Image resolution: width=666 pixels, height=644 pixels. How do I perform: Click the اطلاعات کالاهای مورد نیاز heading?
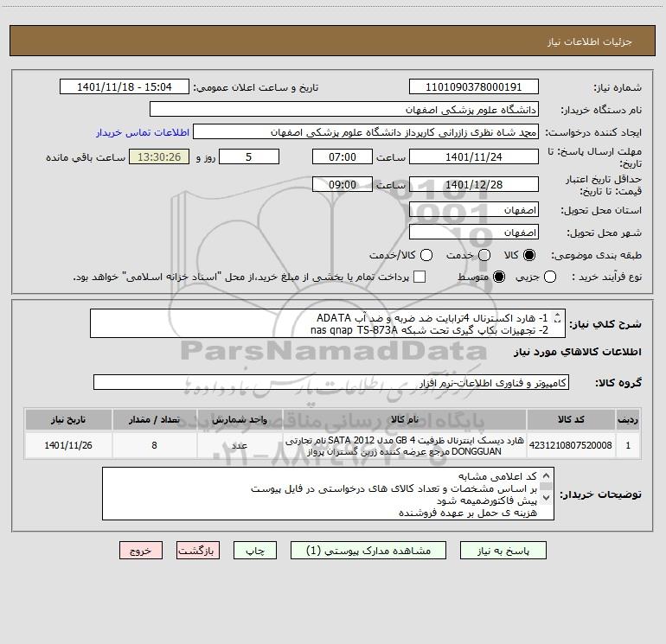click(577, 352)
